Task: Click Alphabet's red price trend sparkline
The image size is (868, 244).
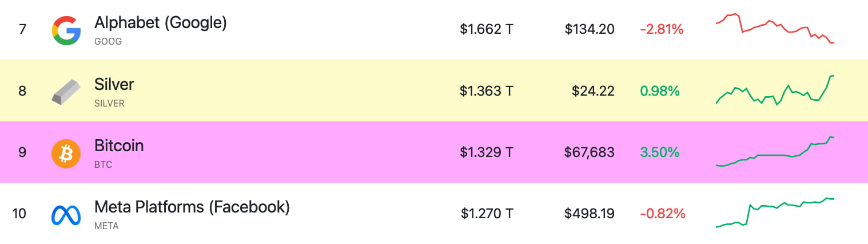Action: [775, 28]
